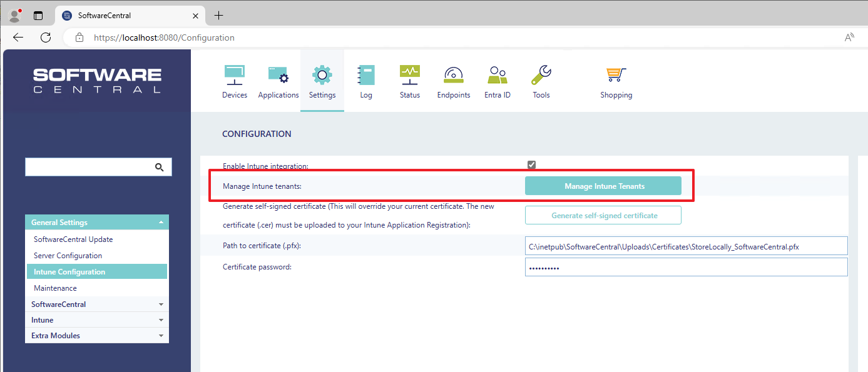Image resolution: width=868 pixels, height=372 pixels.
Task: Select the Settings gear icon
Action: 322,74
